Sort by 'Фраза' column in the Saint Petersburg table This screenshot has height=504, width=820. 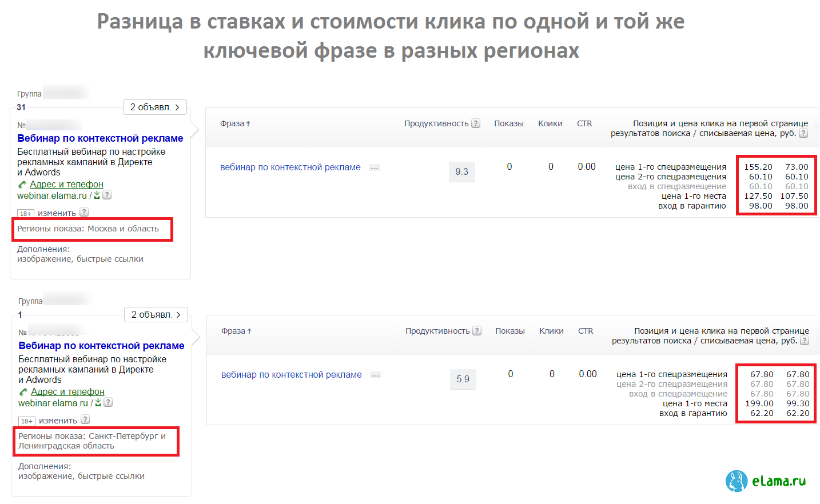236,331
